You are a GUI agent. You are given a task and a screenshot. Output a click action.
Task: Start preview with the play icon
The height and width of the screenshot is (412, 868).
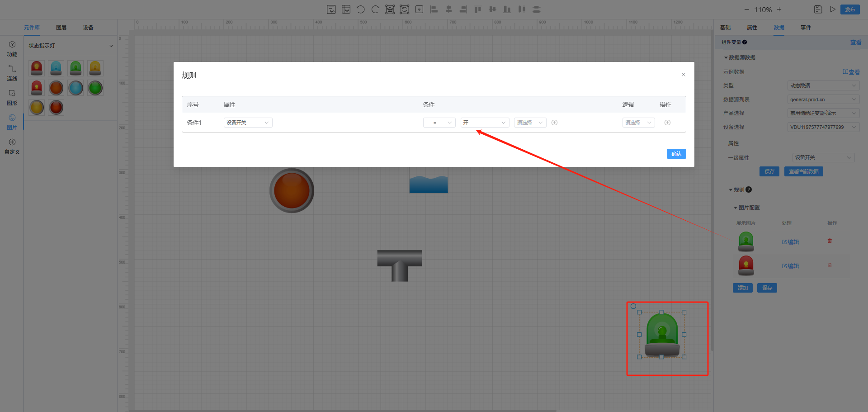pyautogui.click(x=832, y=9)
